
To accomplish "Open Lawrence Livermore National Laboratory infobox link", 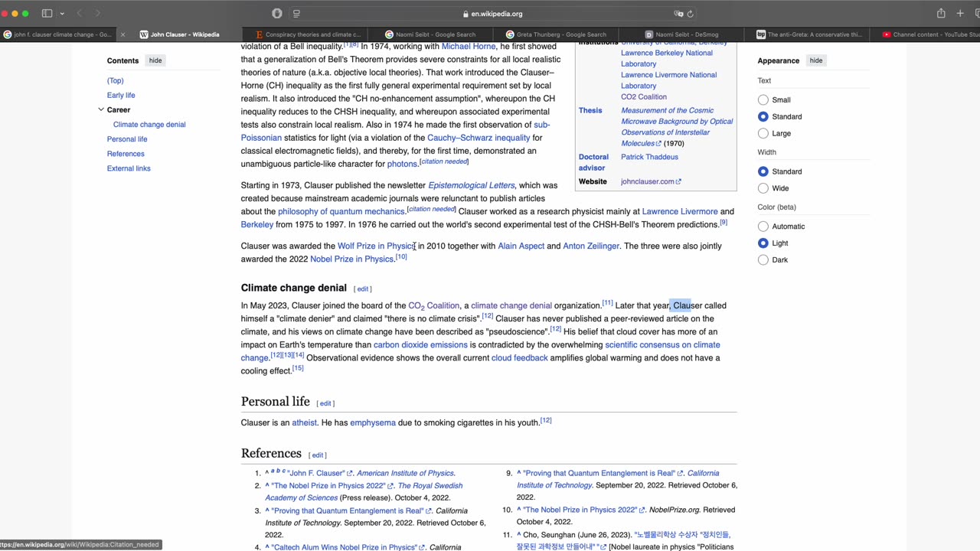I will click(x=668, y=80).
